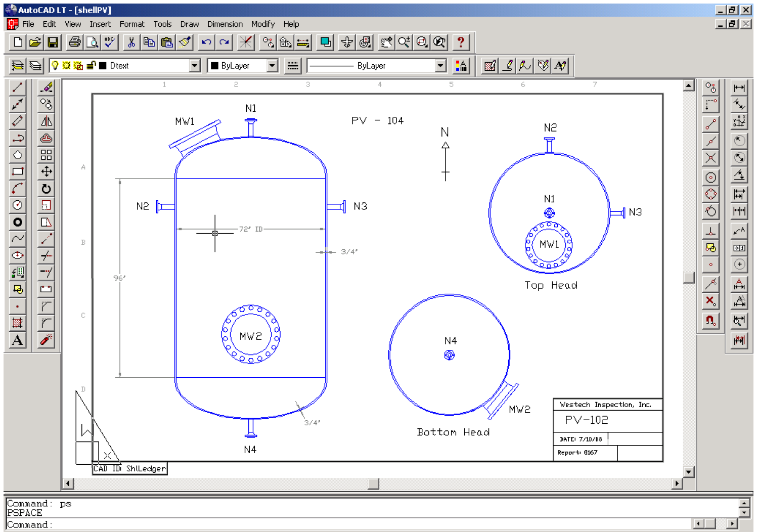Select the Mirror tool
Viewport: 757px width, 532px height.
click(x=46, y=121)
